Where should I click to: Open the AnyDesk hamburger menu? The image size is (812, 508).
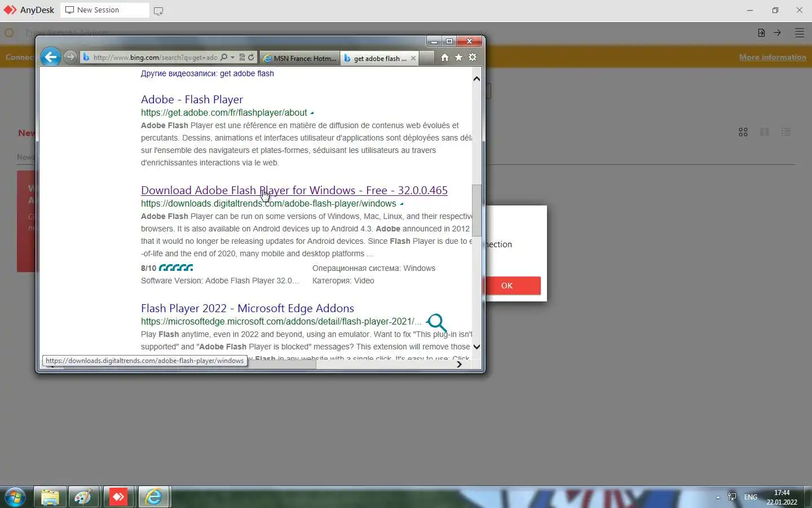coord(800,33)
